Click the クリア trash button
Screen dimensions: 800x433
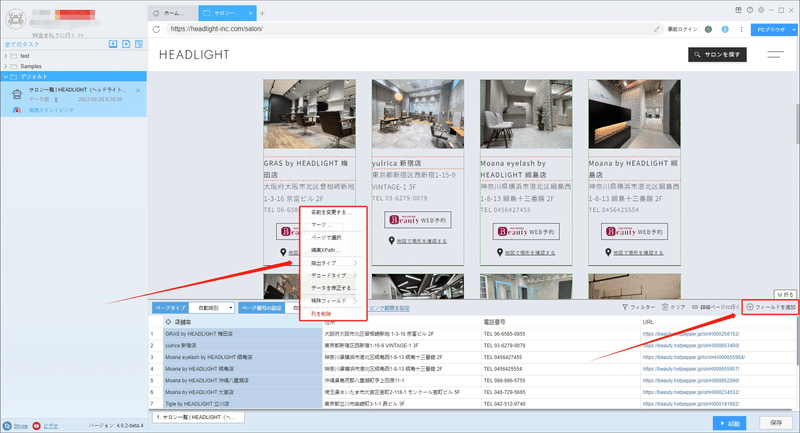[673, 308]
